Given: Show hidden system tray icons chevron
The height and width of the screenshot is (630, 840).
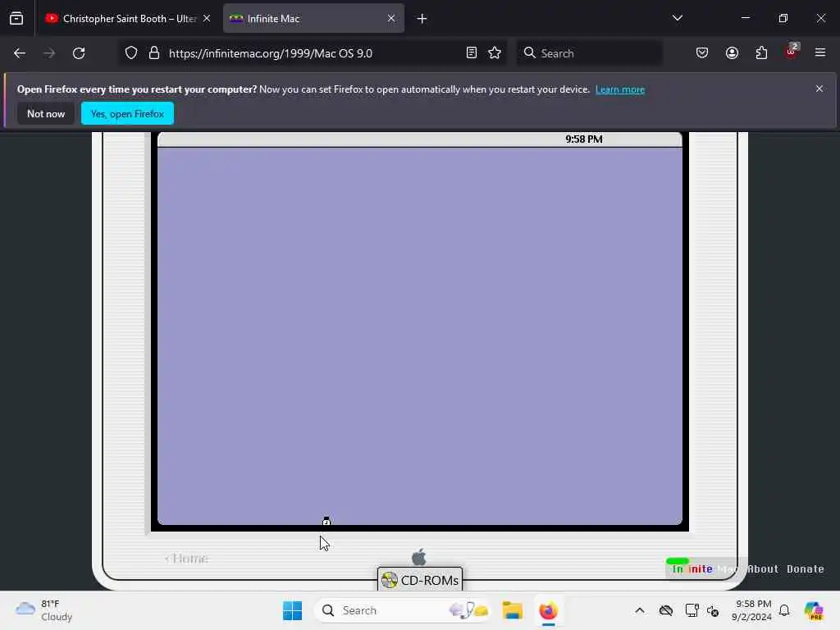Looking at the screenshot, I should click(x=640, y=610).
